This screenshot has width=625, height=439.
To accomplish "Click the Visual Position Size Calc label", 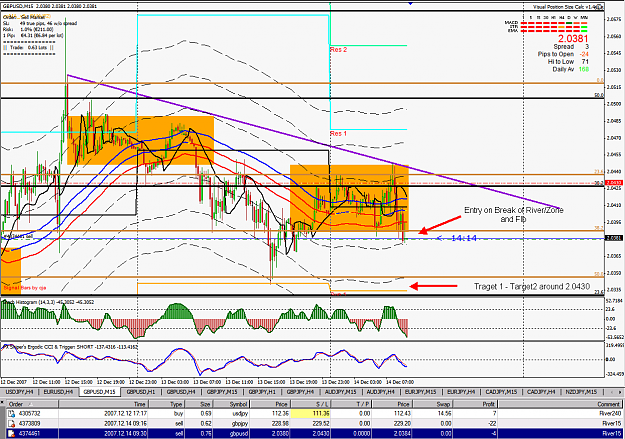I will tap(568, 7).
